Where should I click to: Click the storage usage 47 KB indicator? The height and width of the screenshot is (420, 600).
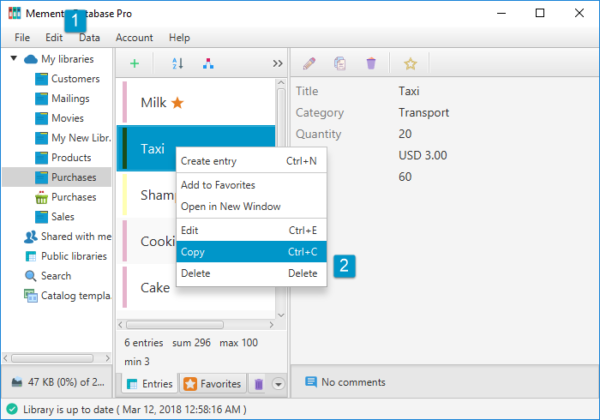[66, 382]
